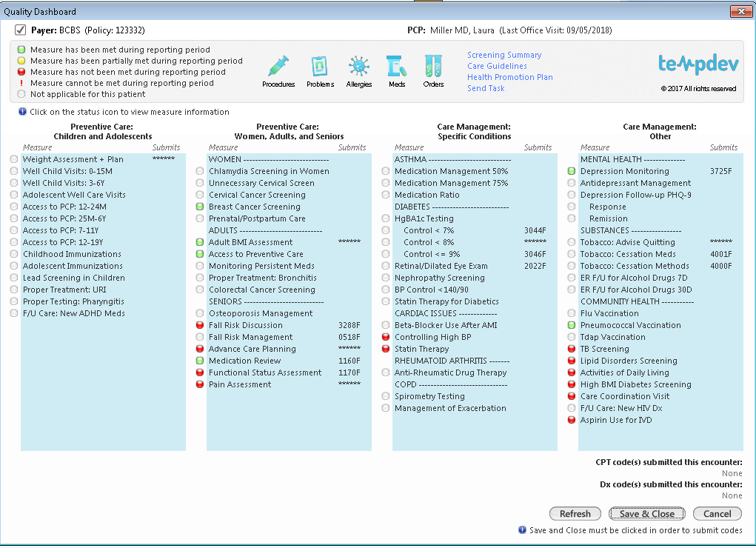The width and height of the screenshot is (756, 548).
Task: Click the Send Task link
Action: 486,88
